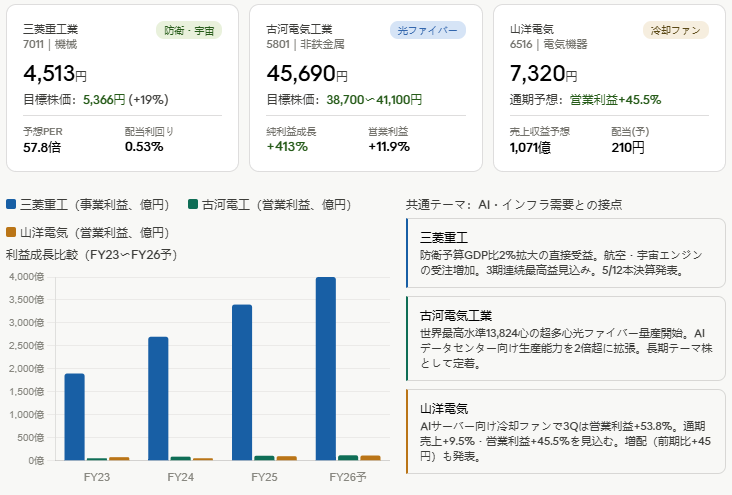Click the 45,690円 stock price
Screen dimensions: 732x495
pos(307,73)
